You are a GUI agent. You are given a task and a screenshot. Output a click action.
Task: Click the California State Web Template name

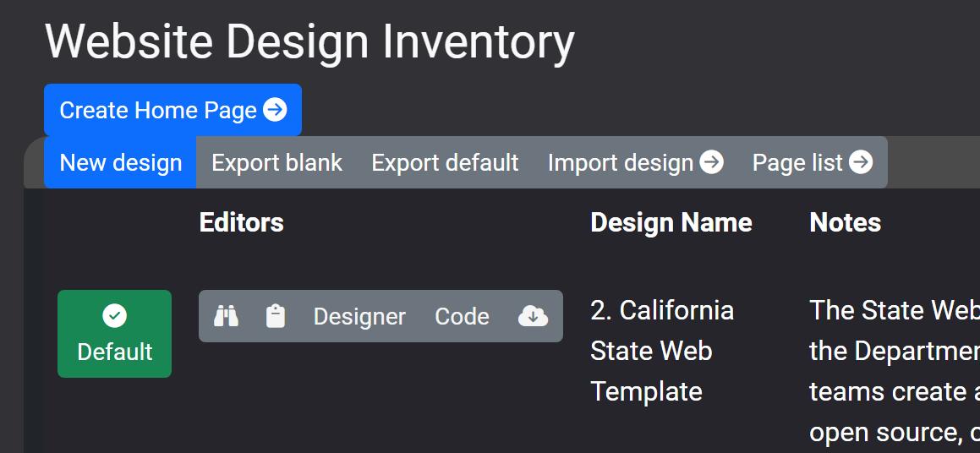pos(661,351)
